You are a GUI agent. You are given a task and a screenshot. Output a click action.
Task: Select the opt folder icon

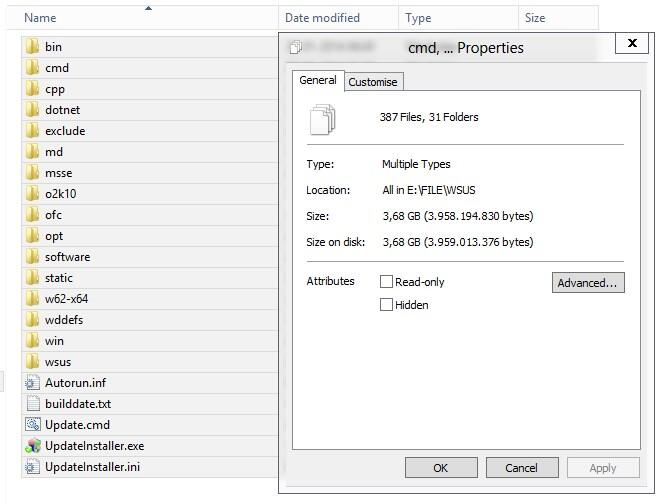[33, 236]
